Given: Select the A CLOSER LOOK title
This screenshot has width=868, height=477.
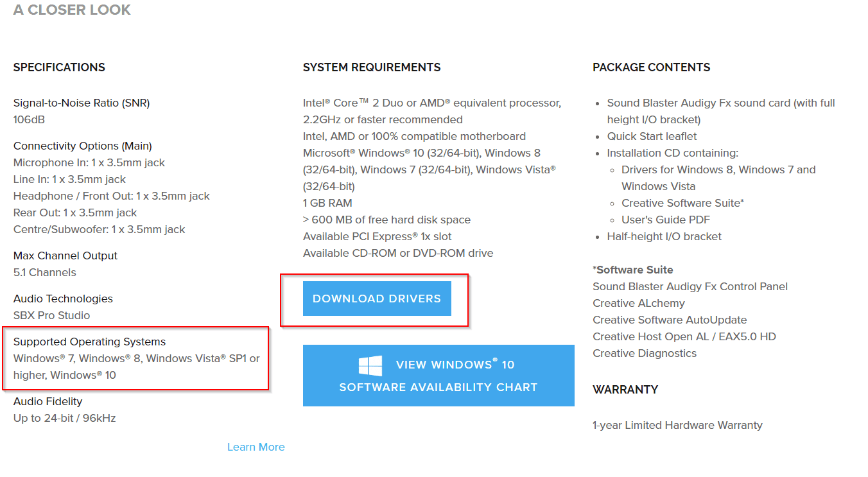Looking at the screenshot, I should [72, 10].
